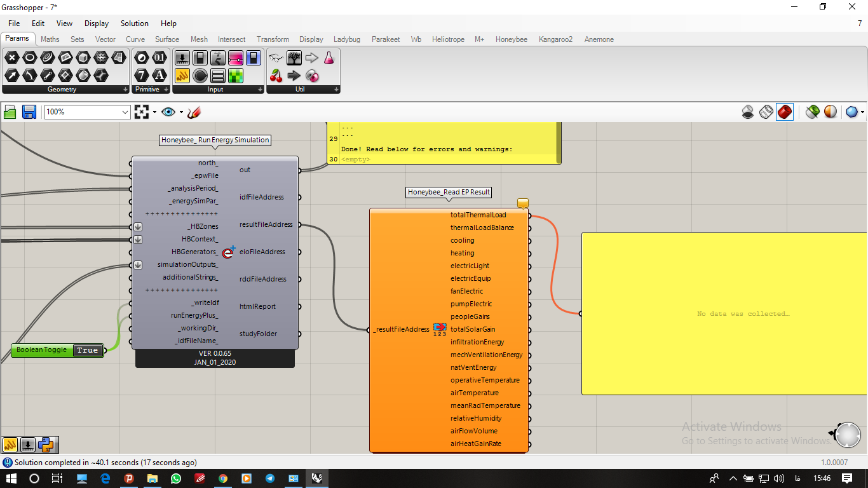868x488 pixels.
Task: Select the Number Slider component icon
Action: click(236, 58)
